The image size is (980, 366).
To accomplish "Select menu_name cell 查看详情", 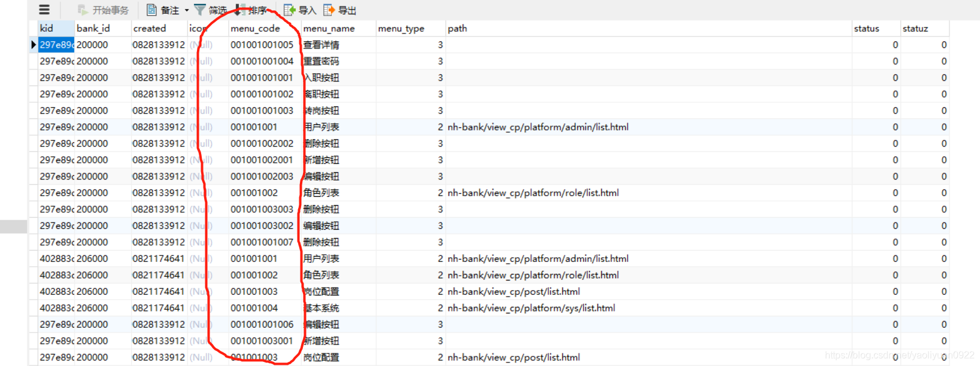I will click(x=338, y=45).
